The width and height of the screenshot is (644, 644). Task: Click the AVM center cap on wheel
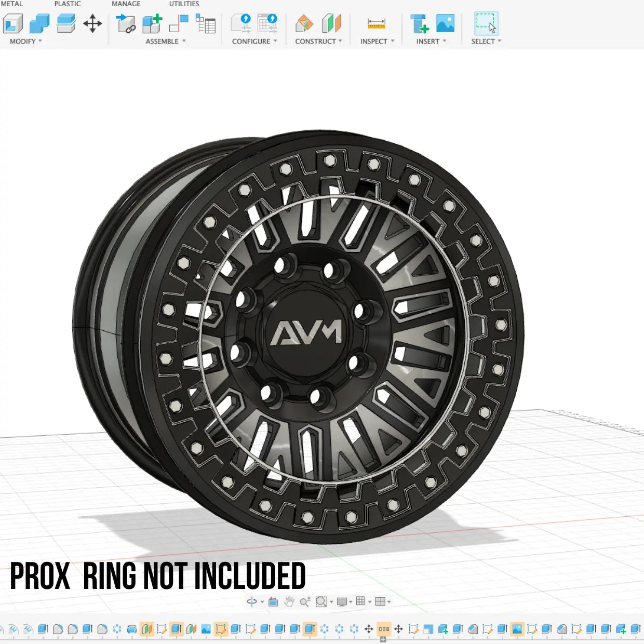coord(306,332)
